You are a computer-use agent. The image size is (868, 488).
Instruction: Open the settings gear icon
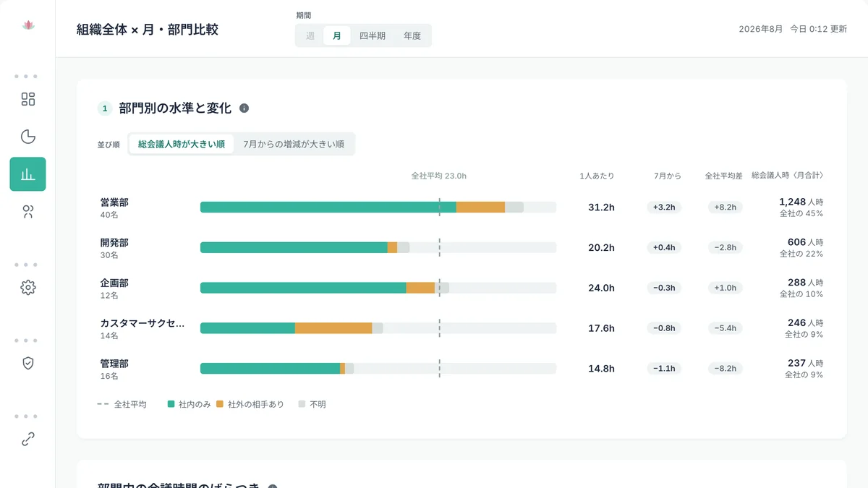[27, 288]
